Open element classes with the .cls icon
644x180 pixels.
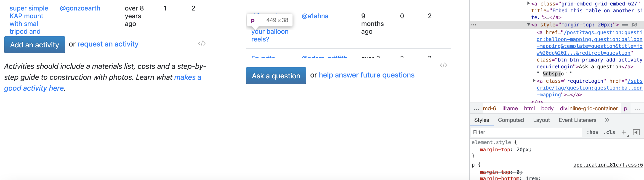tap(609, 132)
